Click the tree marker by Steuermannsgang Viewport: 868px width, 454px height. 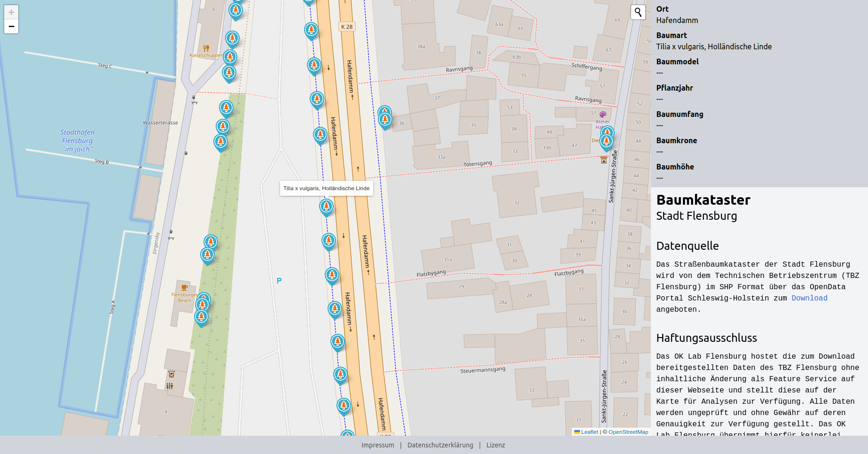[340, 374]
